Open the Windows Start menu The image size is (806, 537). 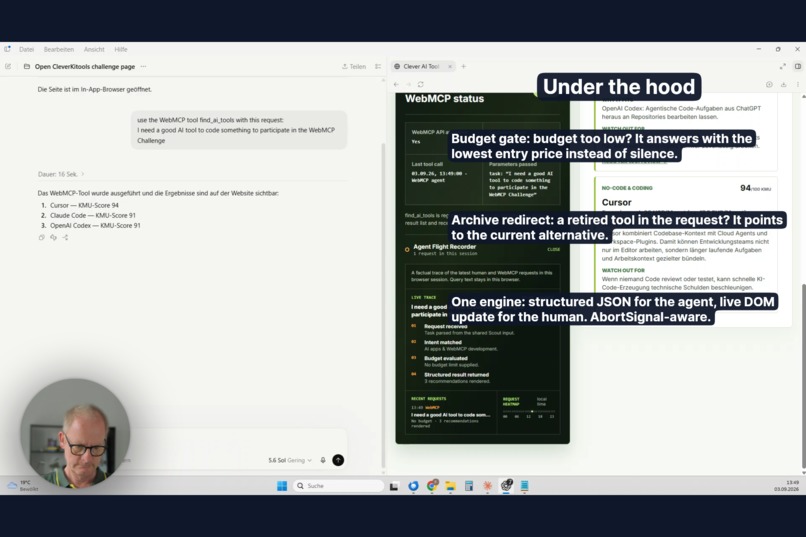click(282, 486)
